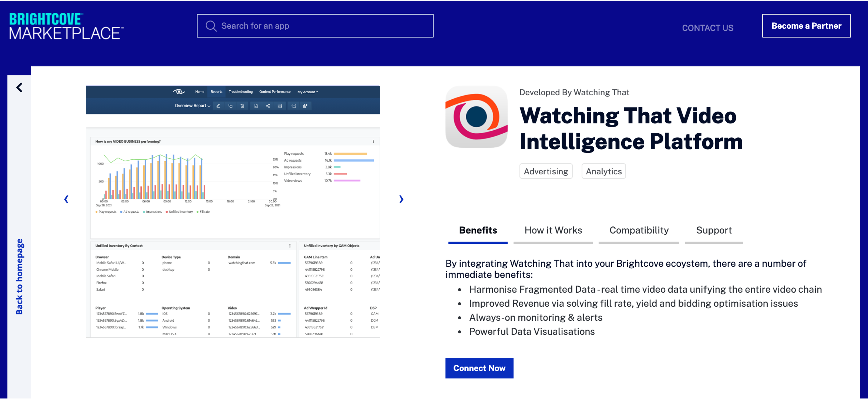Click the pencil edit report icon

pos(218,106)
